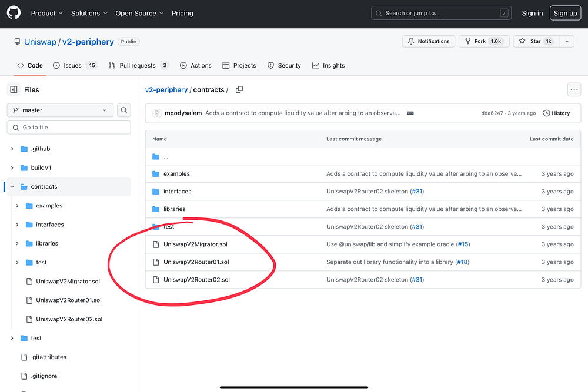Select .gitattributes in the sidebar tree

click(x=49, y=357)
